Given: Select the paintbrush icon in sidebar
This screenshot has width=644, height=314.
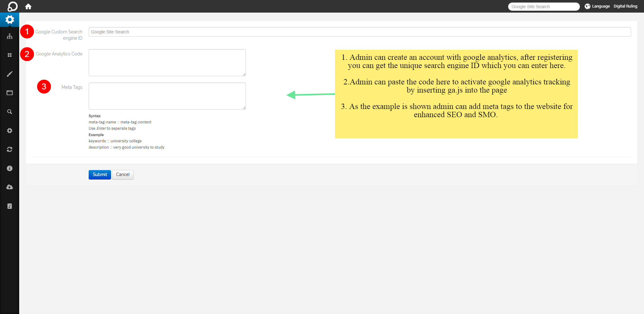Looking at the screenshot, I should coord(10,74).
